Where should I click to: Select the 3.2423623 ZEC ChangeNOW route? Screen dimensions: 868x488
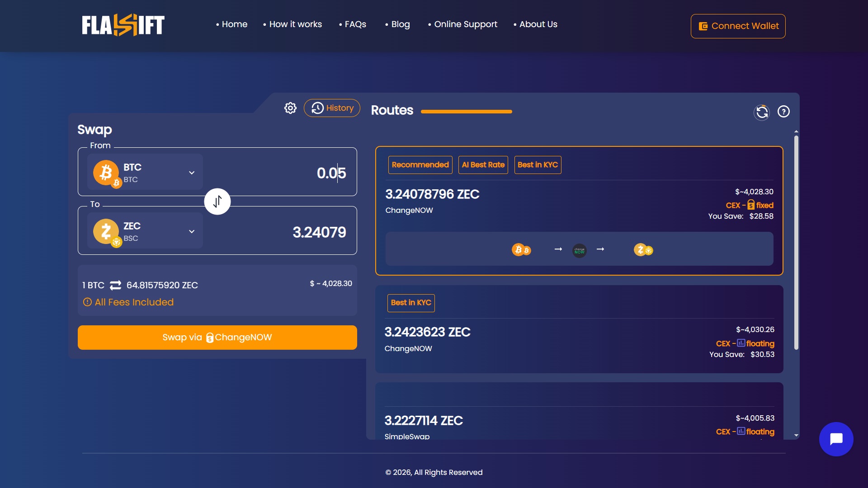(579, 329)
